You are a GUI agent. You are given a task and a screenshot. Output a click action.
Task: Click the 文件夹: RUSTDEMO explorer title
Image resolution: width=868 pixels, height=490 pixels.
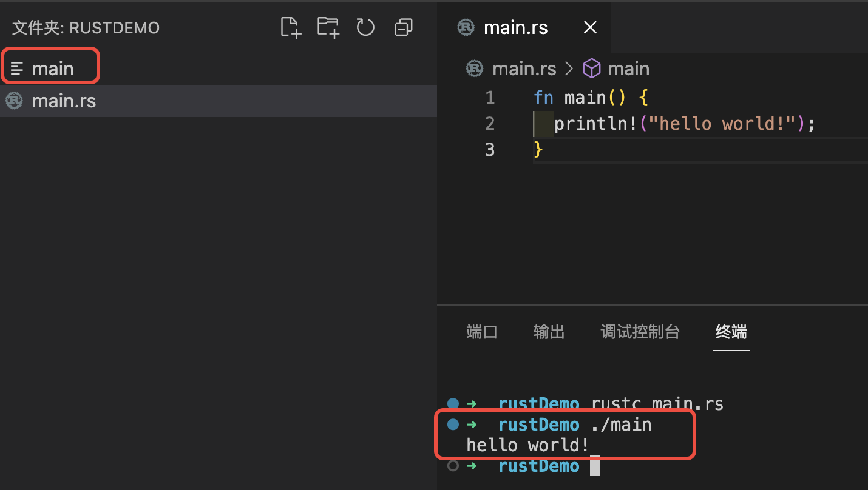pos(86,27)
